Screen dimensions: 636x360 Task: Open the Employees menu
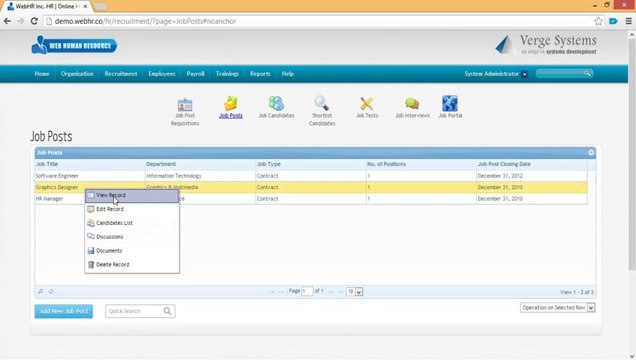click(x=162, y=74)
